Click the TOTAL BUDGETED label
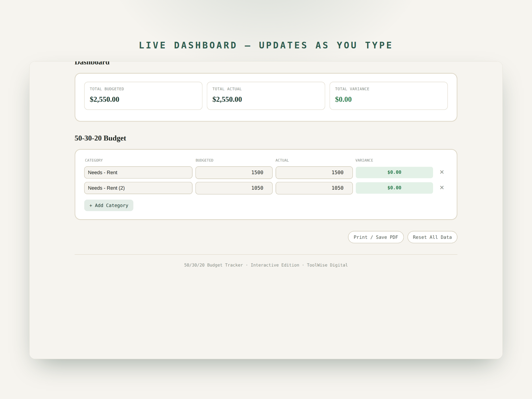 click(107, 89)
